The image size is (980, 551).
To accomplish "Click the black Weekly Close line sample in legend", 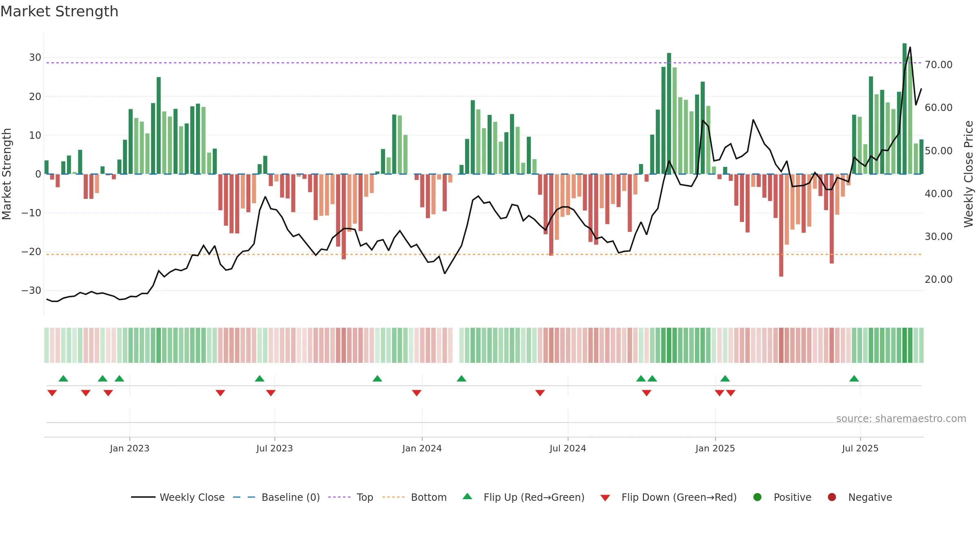I will tap(143, 497).
